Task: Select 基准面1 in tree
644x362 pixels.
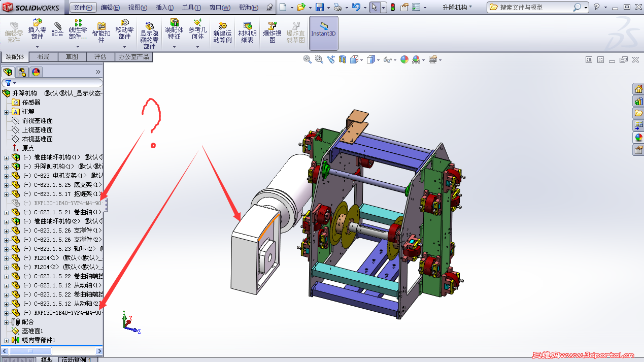Action: pyautogui.click(x=32, y=331)
